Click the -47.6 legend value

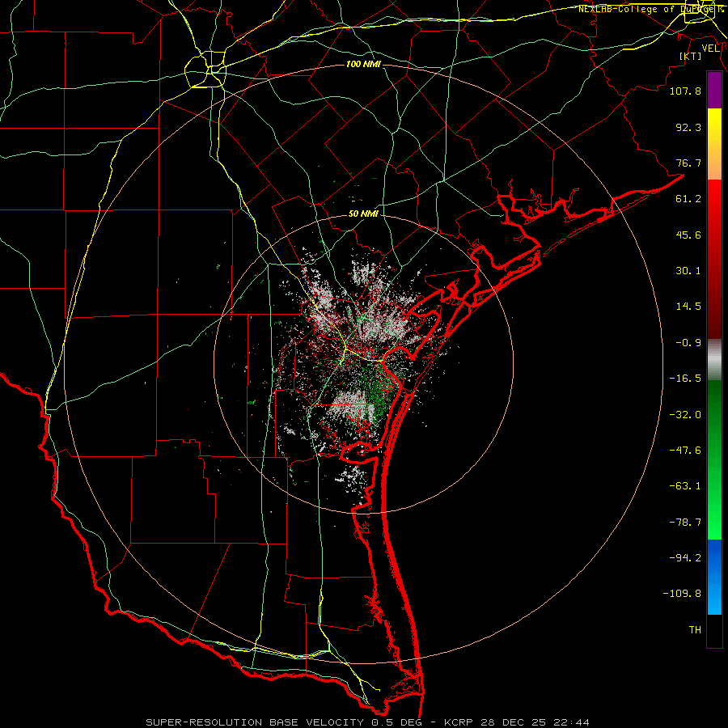tap(685, 451)
